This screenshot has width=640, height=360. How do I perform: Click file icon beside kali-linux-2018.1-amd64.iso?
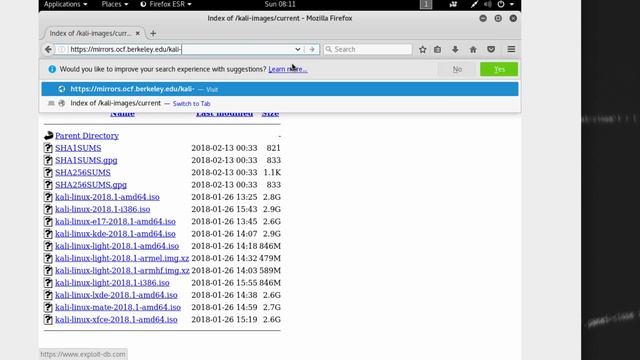point(48,197)
